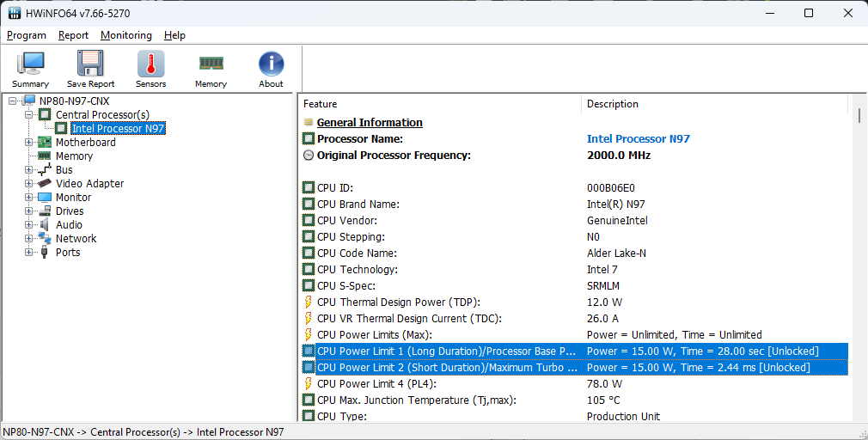This screenshot has width=868, height=440.
Task: Open the Program menu
Action: (x=27, y=35)
